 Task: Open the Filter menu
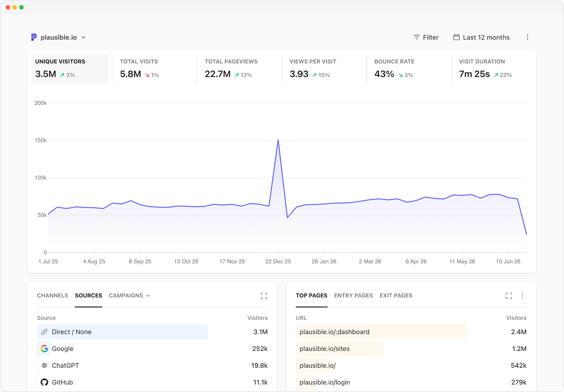click(426, 37)
